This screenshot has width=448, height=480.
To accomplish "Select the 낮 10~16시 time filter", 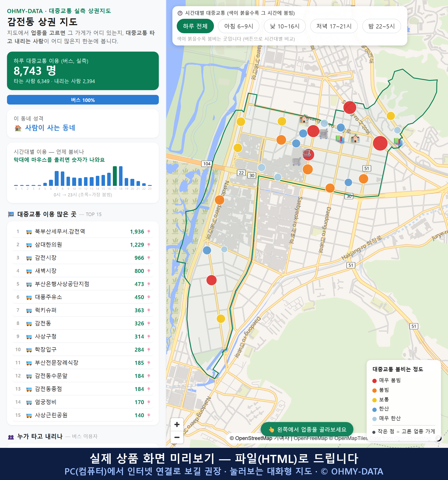I will [285, 26].
